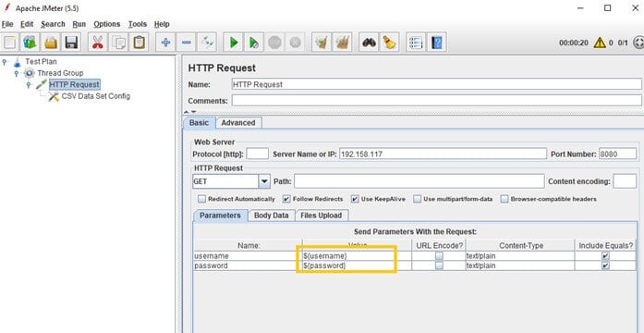
Task: Select the Basic tab
Action: 200,122
